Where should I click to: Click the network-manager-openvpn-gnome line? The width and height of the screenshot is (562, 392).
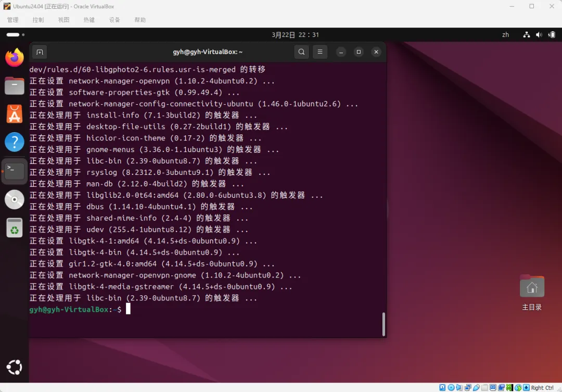point(165,275)
